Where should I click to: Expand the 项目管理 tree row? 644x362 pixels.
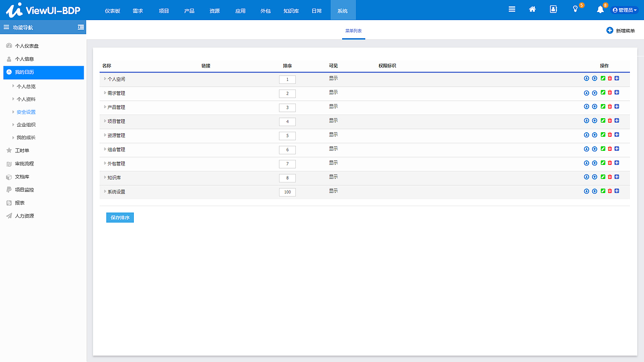(105, 121)
